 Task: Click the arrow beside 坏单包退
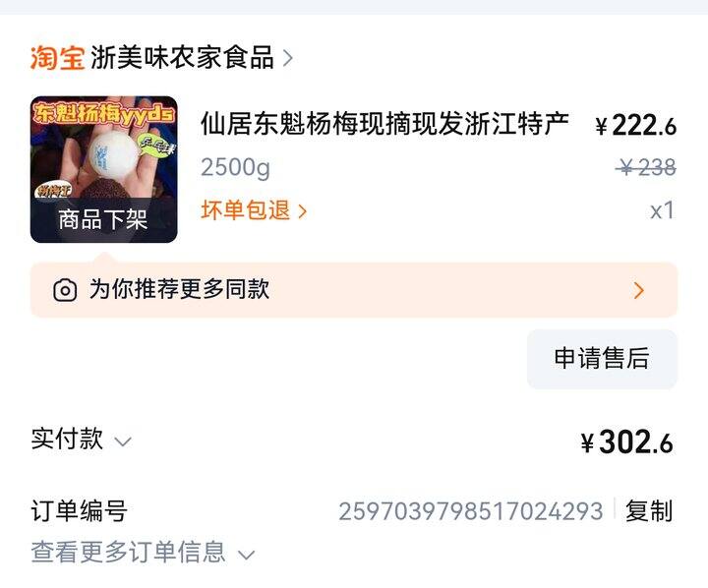[x=303, y=210]
